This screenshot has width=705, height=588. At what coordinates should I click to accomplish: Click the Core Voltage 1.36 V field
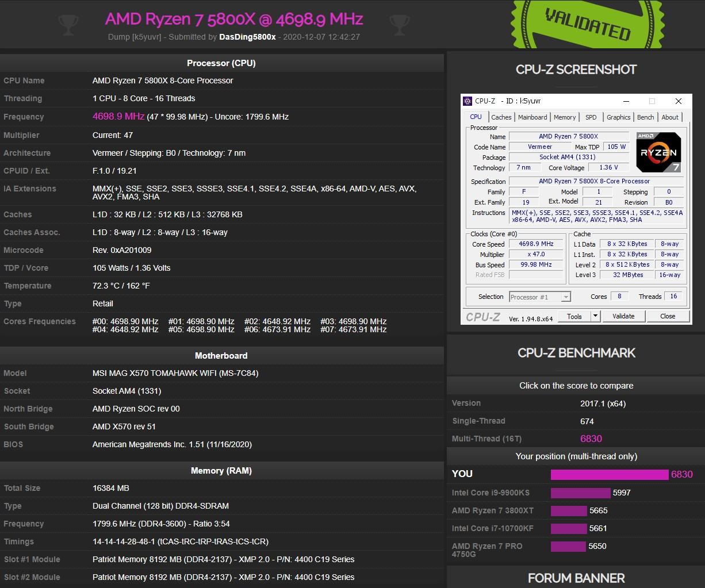pyautogui.click(x=608, y=168)
